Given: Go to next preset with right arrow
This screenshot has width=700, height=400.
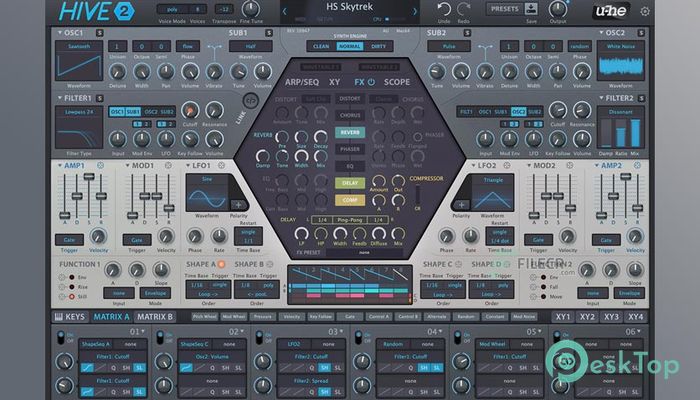Looking at the screenshot, I should click(414, 12).
